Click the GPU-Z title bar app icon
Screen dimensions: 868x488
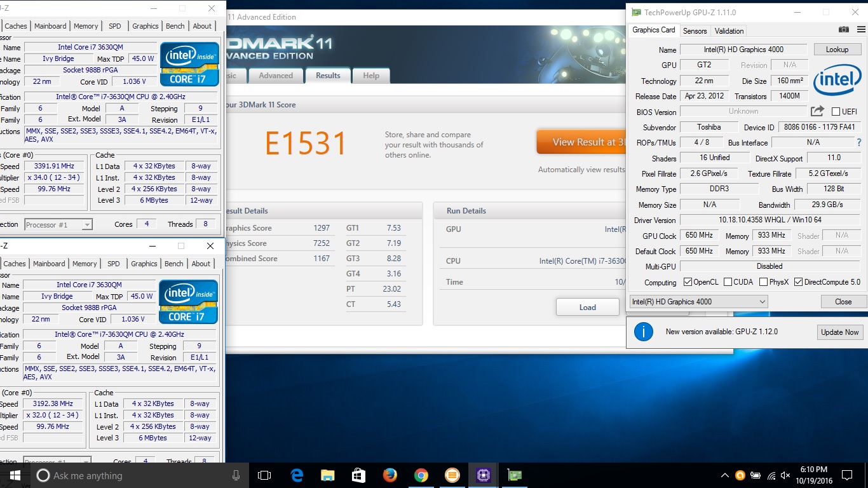(636, 12)
